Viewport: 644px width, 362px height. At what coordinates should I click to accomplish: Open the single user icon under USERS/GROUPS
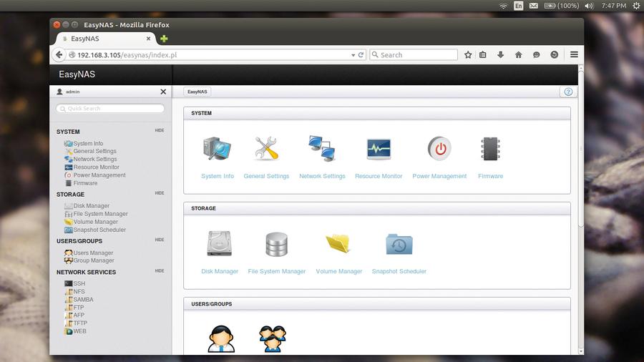click(x=221, y=338)
